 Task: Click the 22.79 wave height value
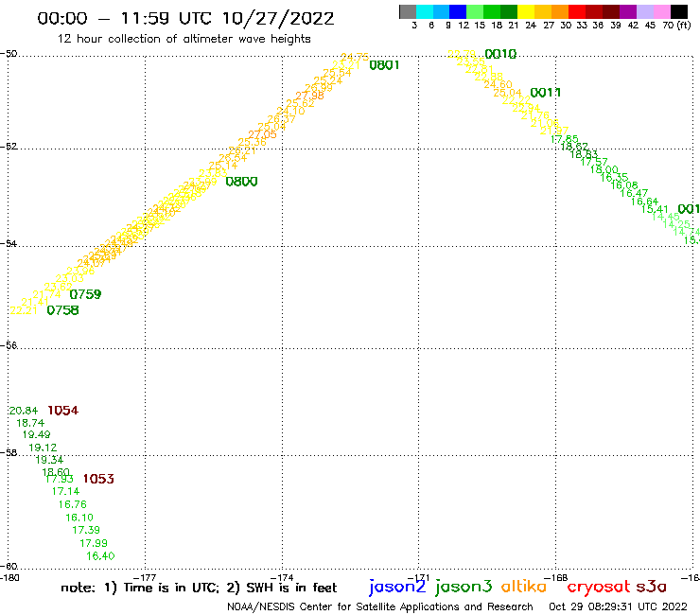coord(462,55)
